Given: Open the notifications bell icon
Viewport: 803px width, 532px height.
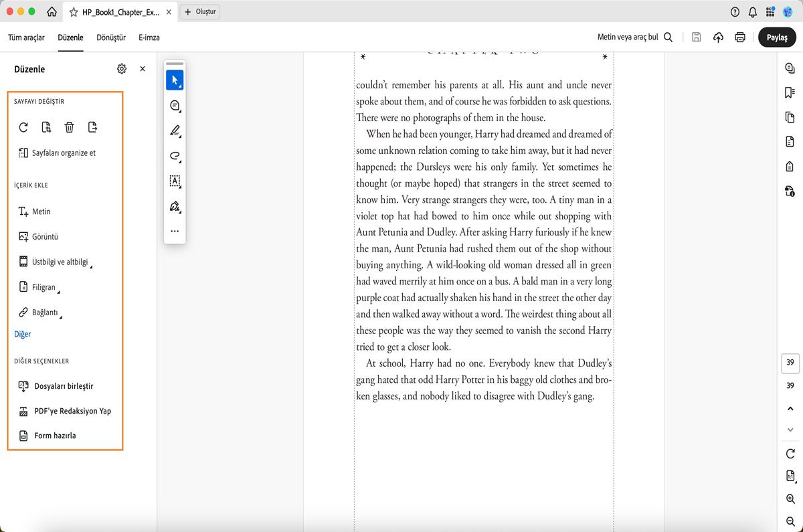Looking at the screenshot, I should pyautogui.click(x=753, y=12).
